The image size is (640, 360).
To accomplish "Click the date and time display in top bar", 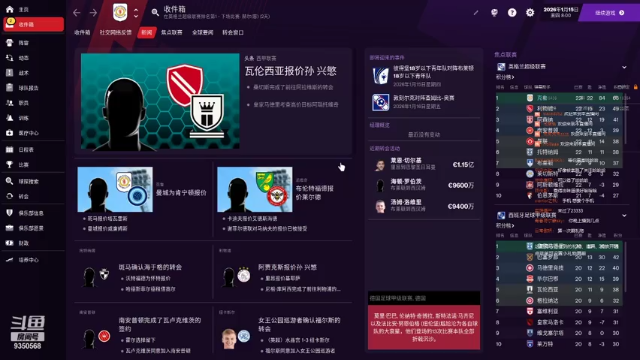I will click(560, 12).
